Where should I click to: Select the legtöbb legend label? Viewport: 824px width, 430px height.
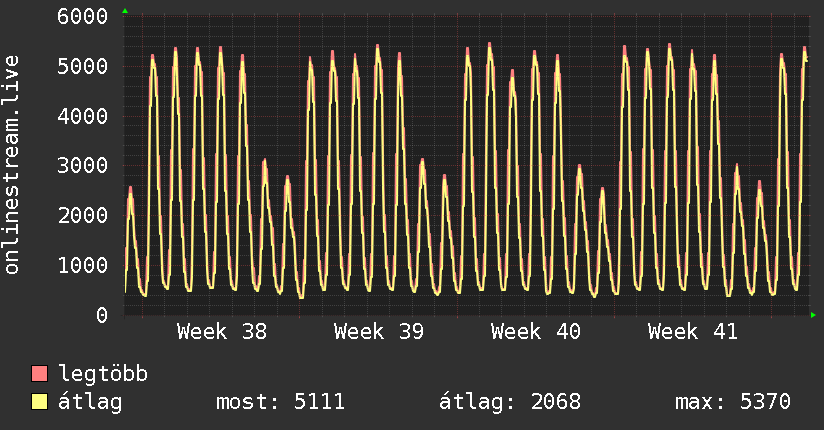click(103, 374)
